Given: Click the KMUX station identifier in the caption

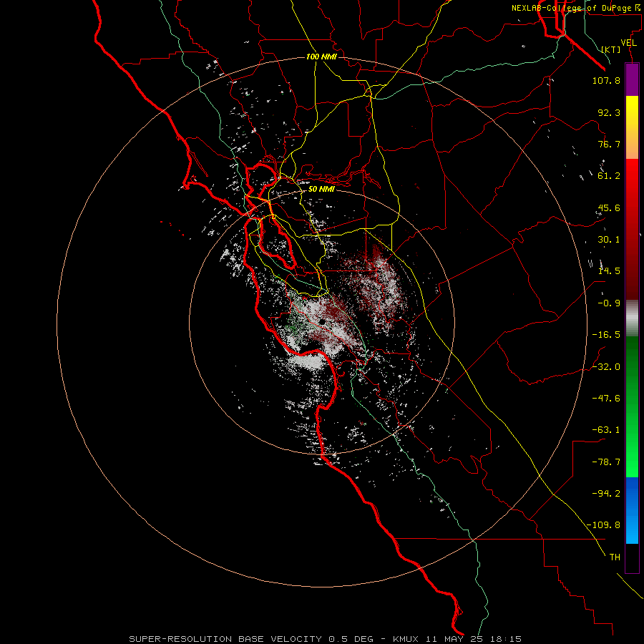Looking at the screenshot, I should [x=406, y=639].
